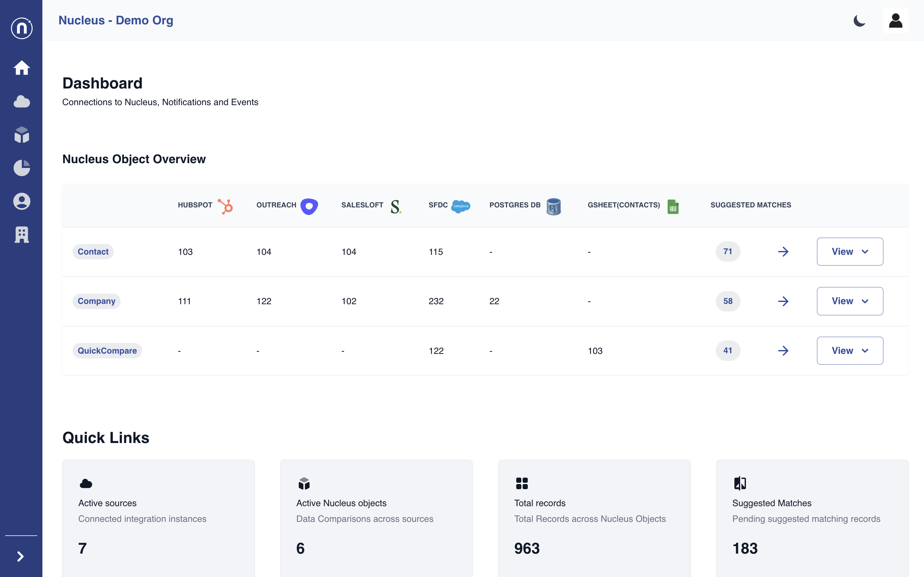
Task: Open the View dropdown for QuickCompare row
Action: coord(850,351)
